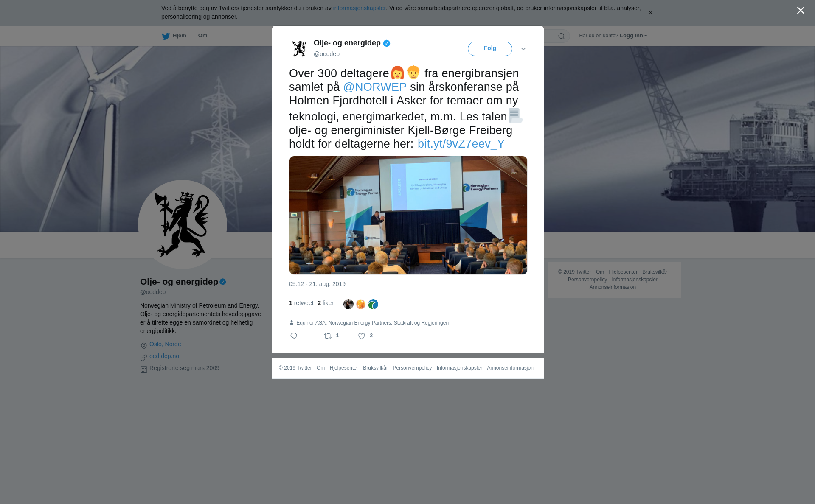Viewport: 815px width, 504px height.
Task: Click the Følg button
Action: point(490,49)
